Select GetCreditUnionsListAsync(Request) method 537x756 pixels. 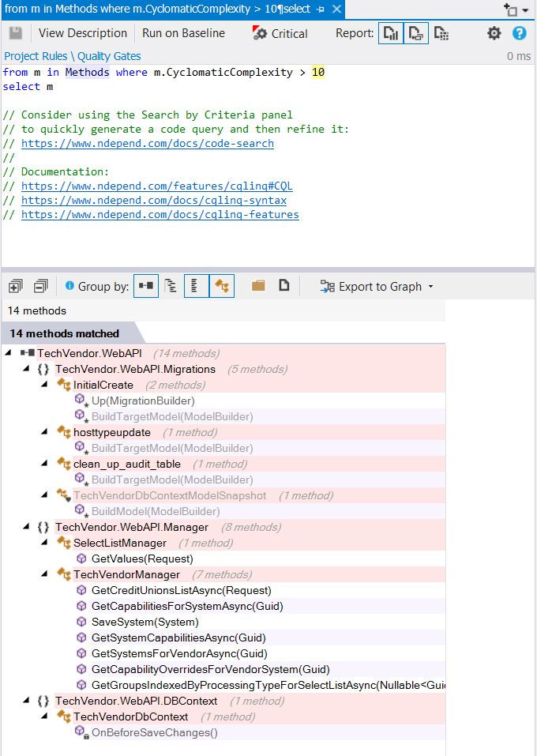[182, 590]
